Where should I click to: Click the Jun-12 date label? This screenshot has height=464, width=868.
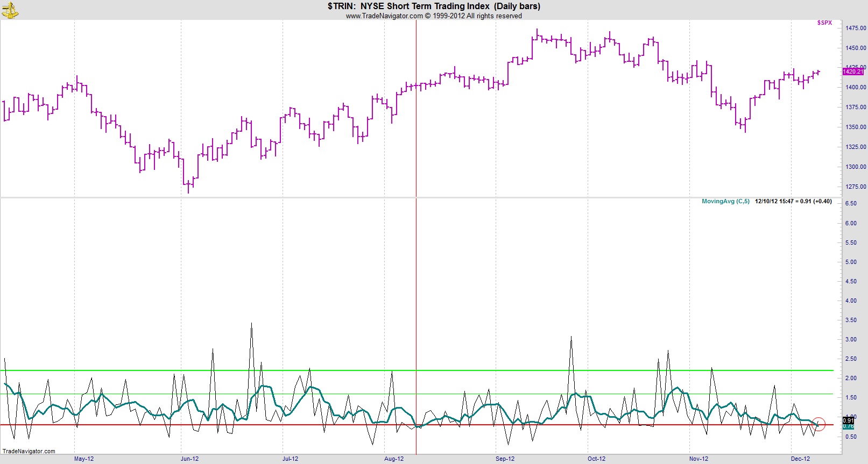189,459
